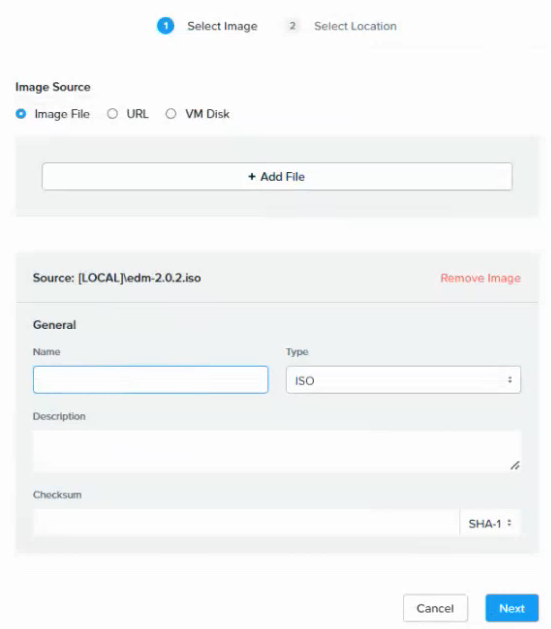551x629 pixels.
Task: Click the Add File button
Action: tap(277, 177)
